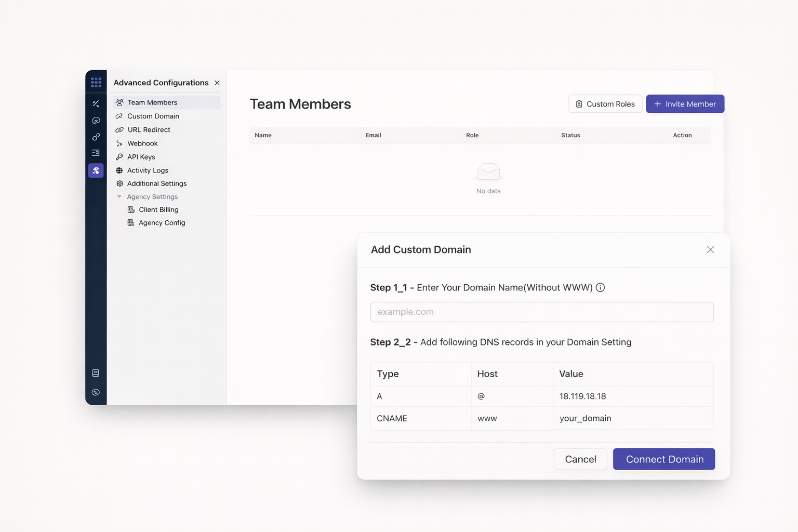
Task: Open Client Billing under Agency Settings
Action: [158, 210]
